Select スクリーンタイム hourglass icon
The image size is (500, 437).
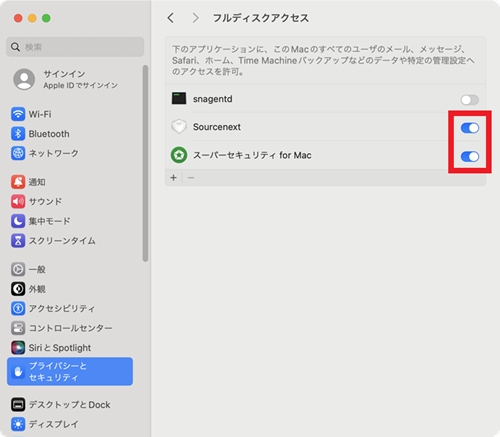tap(18, 241)
